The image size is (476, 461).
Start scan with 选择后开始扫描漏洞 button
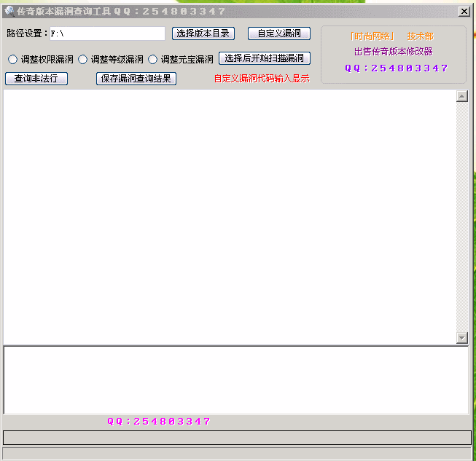264,58
